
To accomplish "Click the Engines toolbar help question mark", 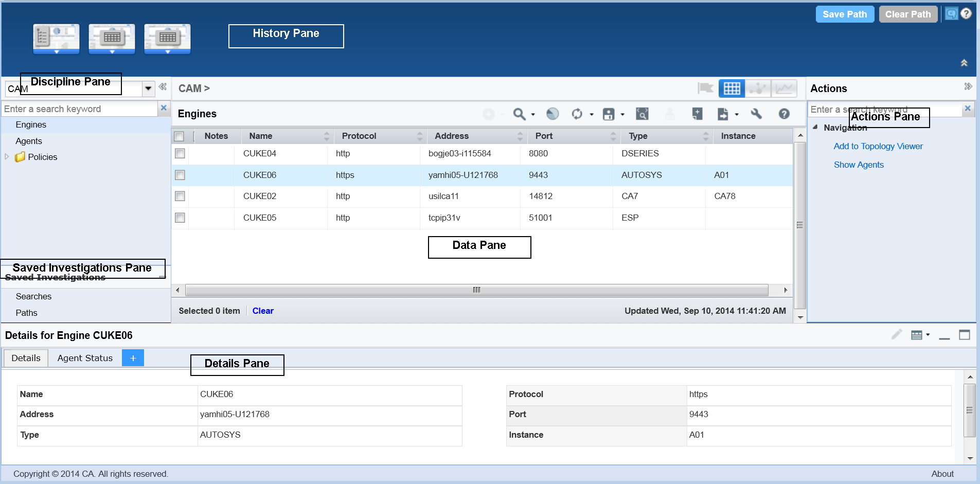I will [784, 114].
